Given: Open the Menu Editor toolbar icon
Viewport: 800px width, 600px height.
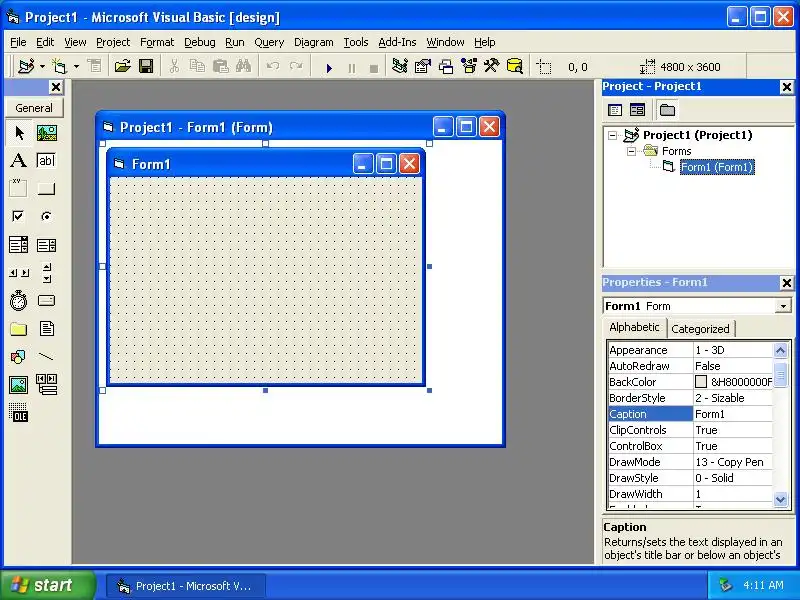Looking at the screenshot, I should point(94,66).
